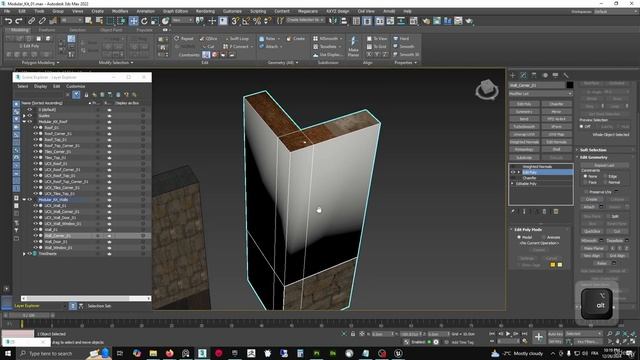
Task: Toggle visibility eye of Roof_01 object
Action: click(x=36, y=127)
